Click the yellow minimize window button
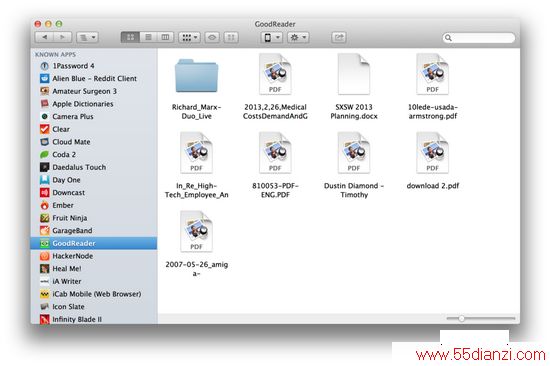Viewport: 550px width, 366px height. coord(48,24)
